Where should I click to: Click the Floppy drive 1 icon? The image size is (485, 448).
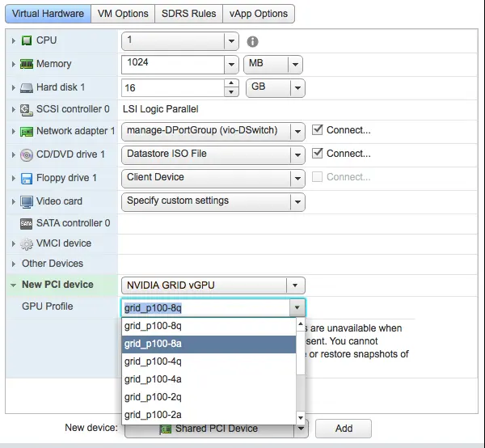(x=27, y=179)
